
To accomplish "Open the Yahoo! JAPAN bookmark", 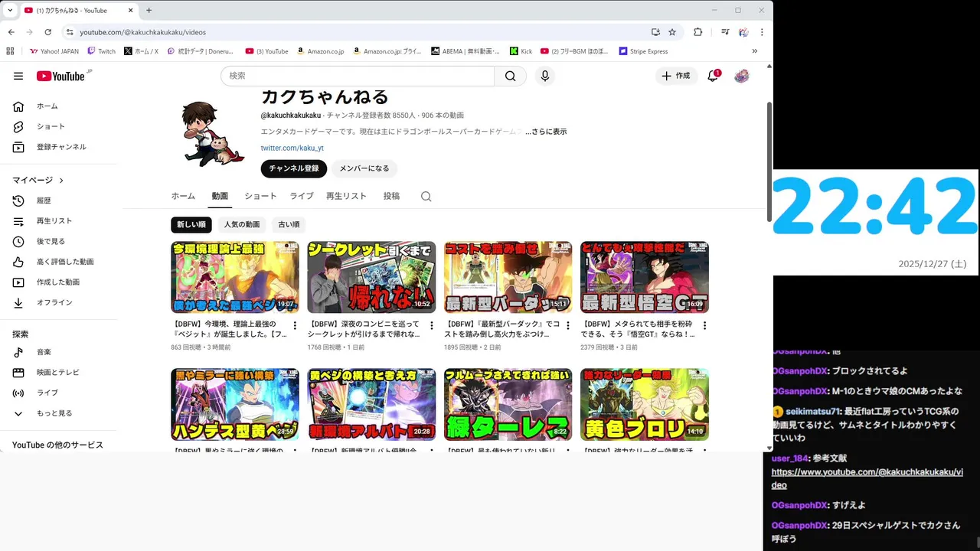I will [54, 51].
